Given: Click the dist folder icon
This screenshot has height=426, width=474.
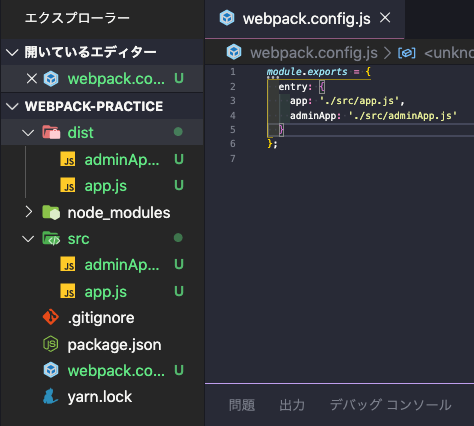Looking at the screenshot, I should [51, 132].
